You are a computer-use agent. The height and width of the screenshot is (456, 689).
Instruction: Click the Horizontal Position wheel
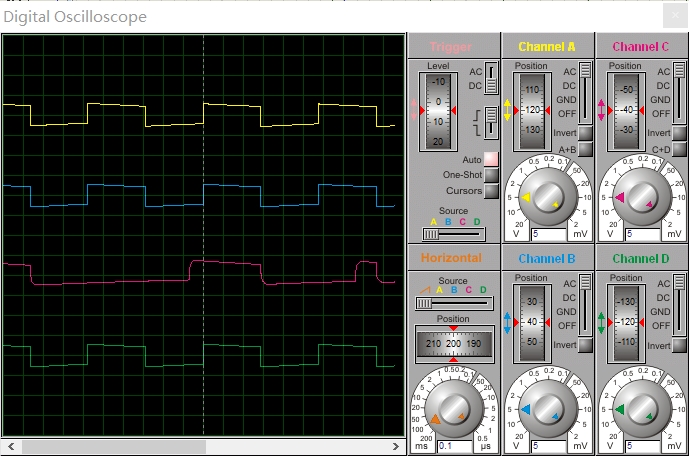[x=454, y=344]
